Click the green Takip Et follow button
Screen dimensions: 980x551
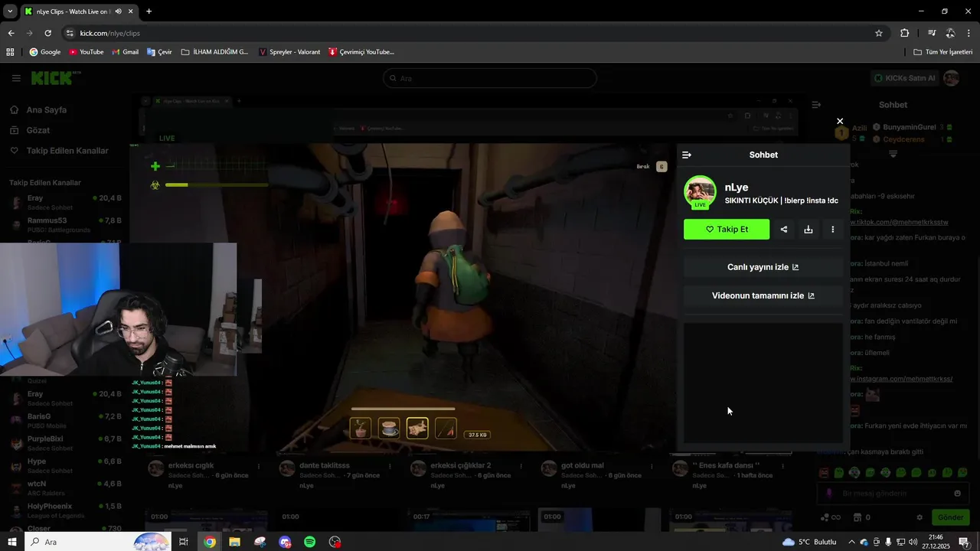click(727, 229)
